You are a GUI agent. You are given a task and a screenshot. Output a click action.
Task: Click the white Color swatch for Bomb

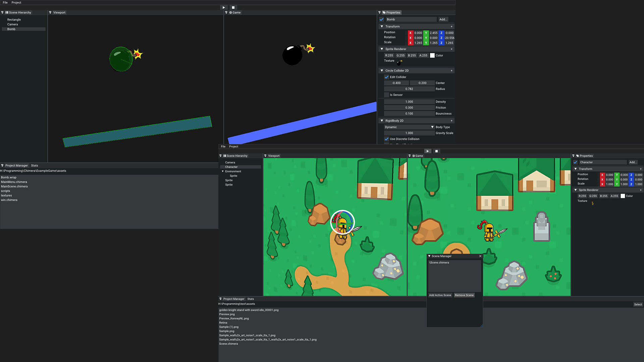432,56
